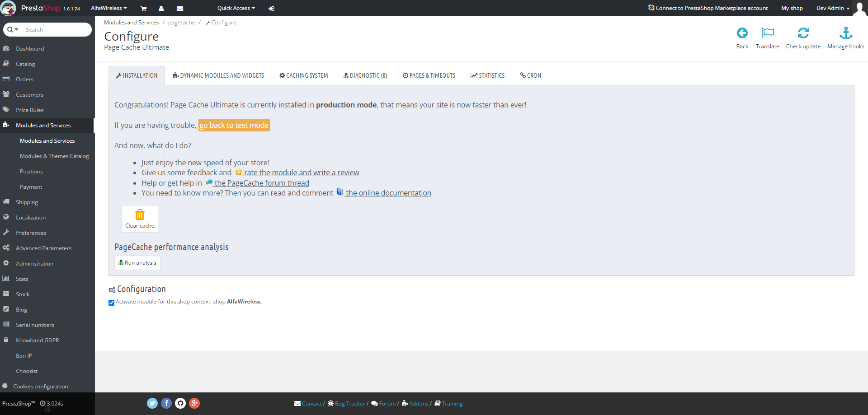This screenshot has height=415, width=868.
Task: Open the Facebook social icon in footer
Action: (166, 403)
